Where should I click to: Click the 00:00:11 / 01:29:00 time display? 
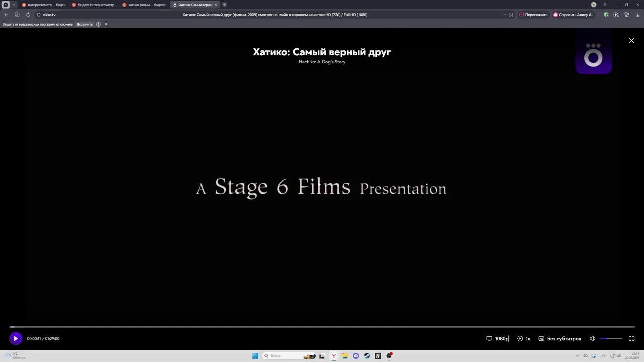tap(43, 339)
